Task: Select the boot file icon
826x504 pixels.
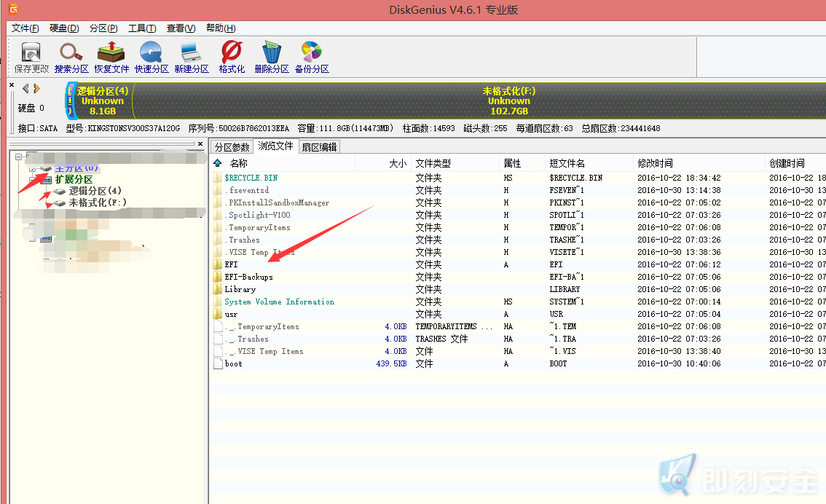Action: click(218, 363)
